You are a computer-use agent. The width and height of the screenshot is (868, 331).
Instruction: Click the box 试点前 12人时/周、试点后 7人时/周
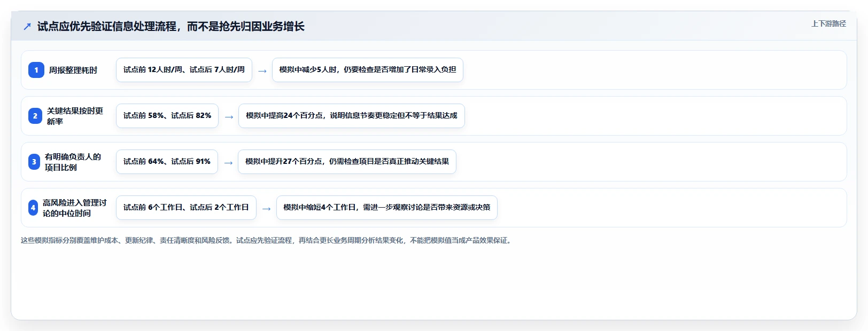click(184, 70)
